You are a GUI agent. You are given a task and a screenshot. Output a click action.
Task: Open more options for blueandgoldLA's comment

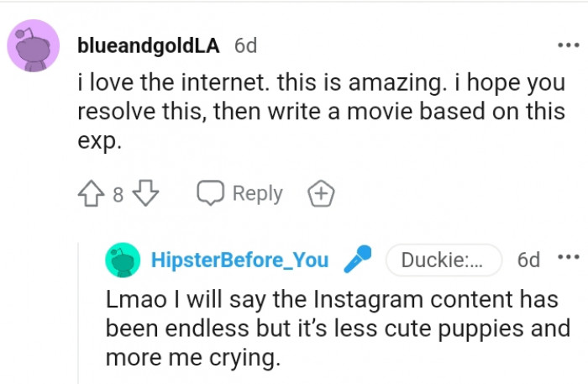tap(568, 45)
